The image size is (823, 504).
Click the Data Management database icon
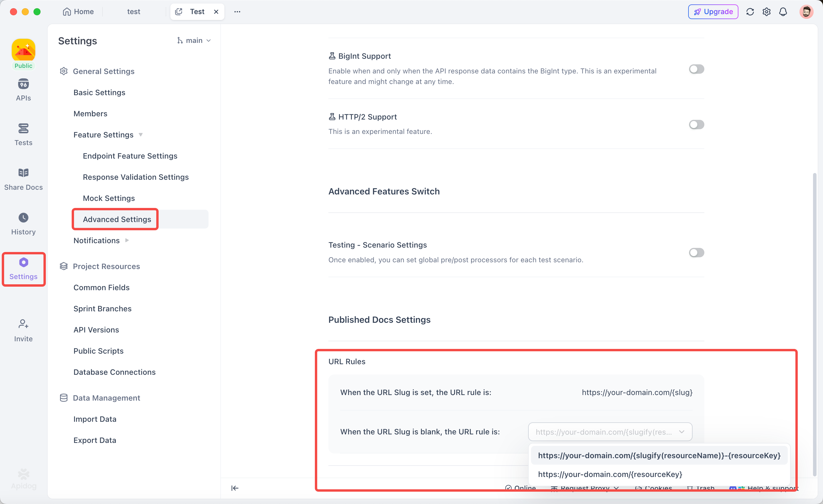63,398
